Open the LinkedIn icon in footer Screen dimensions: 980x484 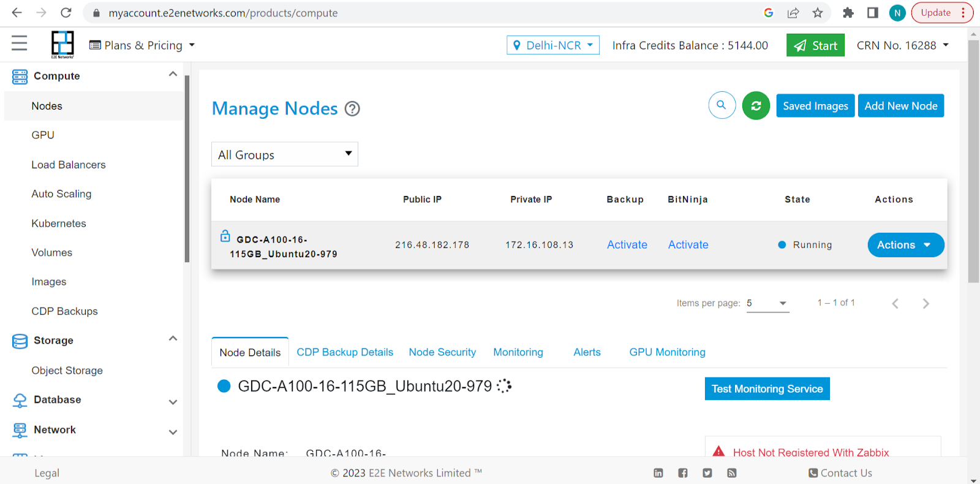click(x=658, y=473)
